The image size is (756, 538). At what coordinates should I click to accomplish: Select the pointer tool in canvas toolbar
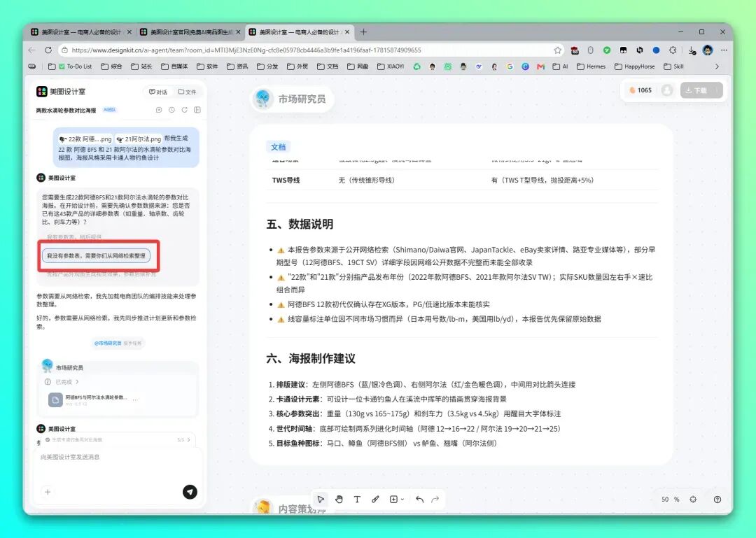[x=321, y=499]
